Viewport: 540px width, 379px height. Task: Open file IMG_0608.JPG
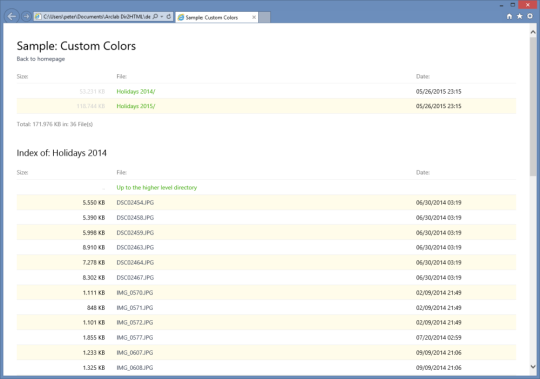point(135,368)
